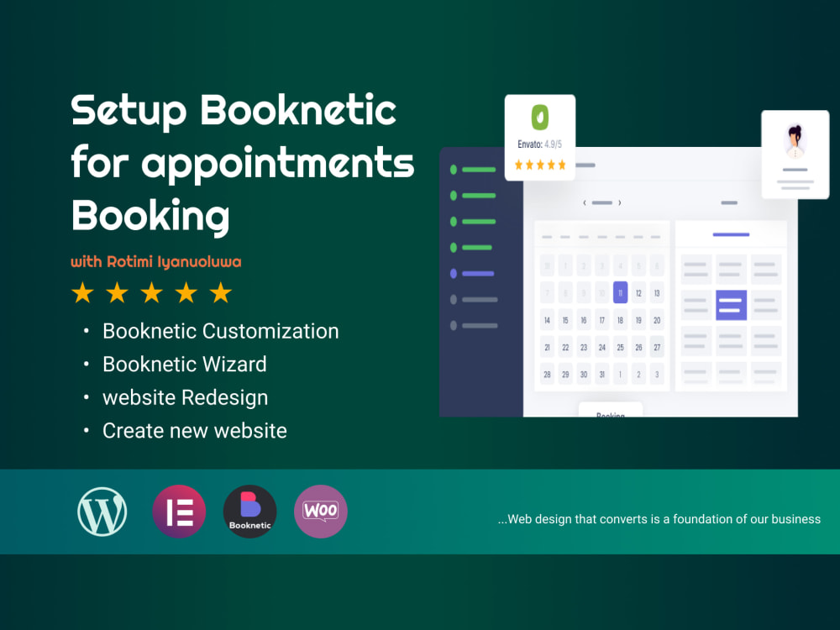Click a star under the Envato score
This screenshot has height=630, width=840.
540,165
